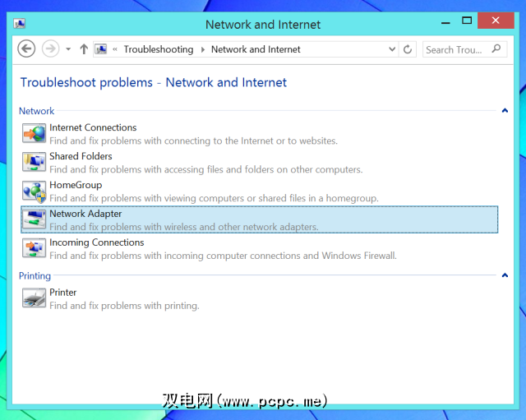Click description about files on other computers
Viewport: 526px width, 420px height.
206,169
